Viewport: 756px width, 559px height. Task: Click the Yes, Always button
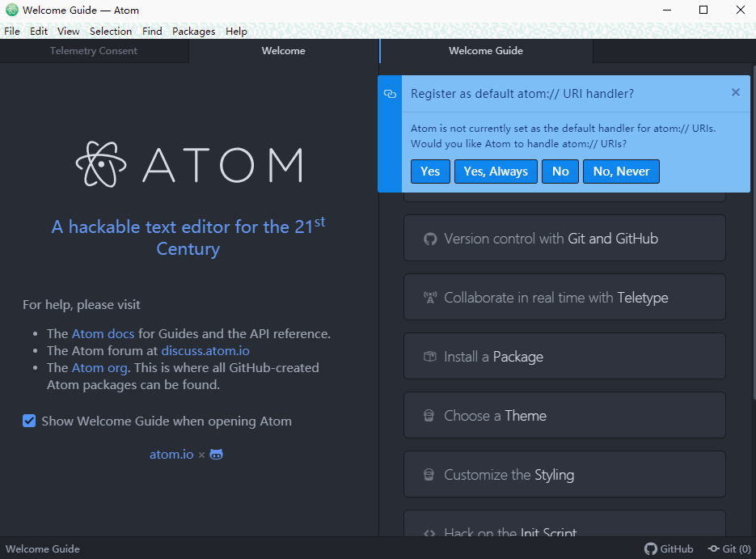pyautogui.click(x=495, y=172)
